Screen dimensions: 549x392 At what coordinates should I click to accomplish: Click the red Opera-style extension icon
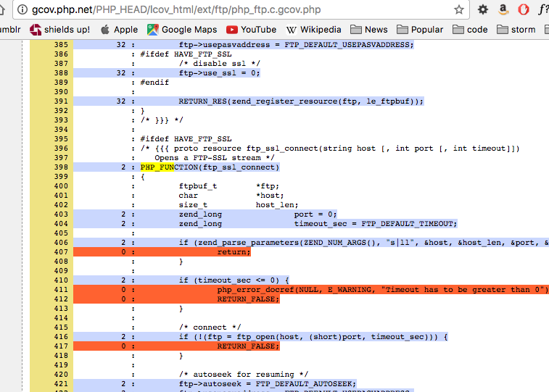tap(524, 9)
